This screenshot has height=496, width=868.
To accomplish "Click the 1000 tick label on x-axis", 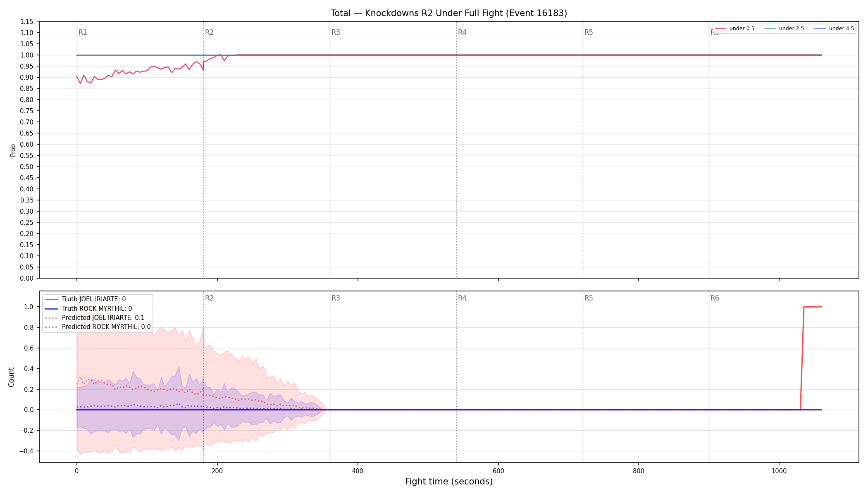I will coord(779,471).
